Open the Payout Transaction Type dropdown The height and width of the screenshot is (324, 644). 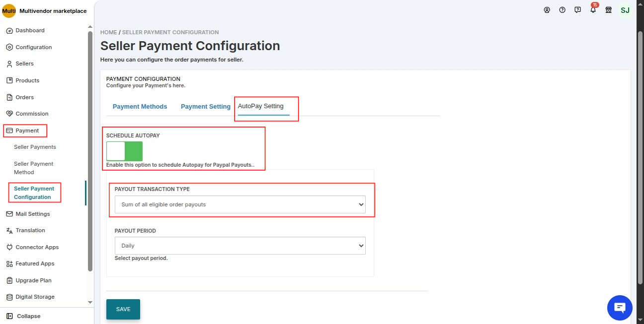240,204
